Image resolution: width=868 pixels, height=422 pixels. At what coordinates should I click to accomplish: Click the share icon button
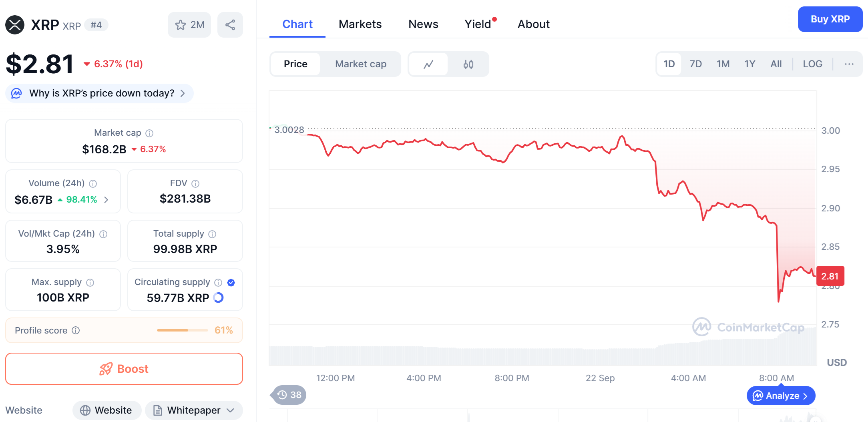(x=230, y=25)
